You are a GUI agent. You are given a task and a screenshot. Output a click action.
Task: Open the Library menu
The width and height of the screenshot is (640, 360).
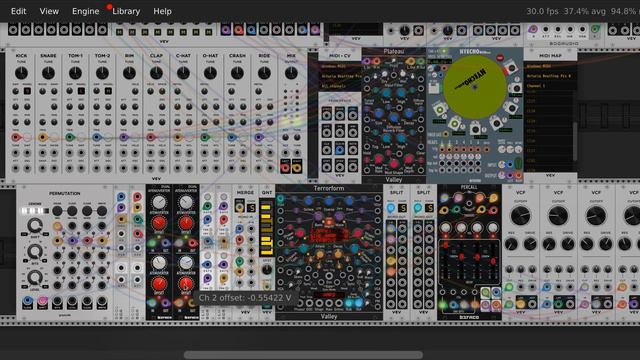[x=126, y=11]
